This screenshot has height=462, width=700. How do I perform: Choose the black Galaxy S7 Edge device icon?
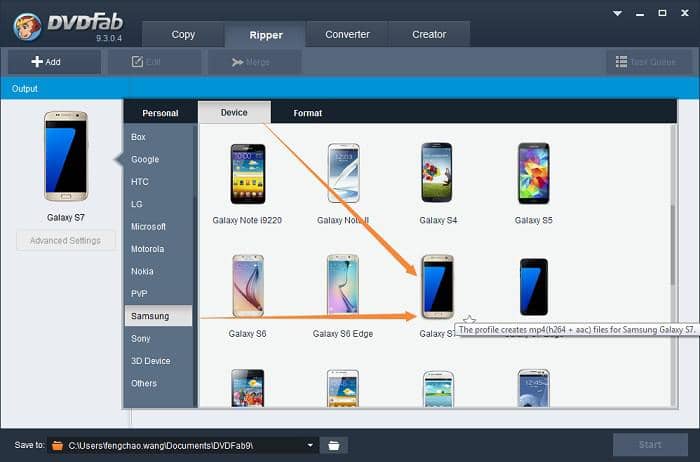point(533,287)
